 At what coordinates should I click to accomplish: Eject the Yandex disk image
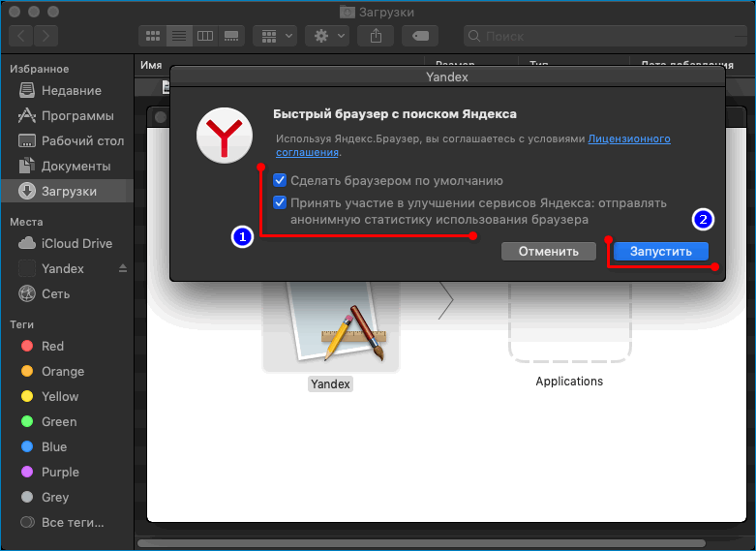point(123,268)
